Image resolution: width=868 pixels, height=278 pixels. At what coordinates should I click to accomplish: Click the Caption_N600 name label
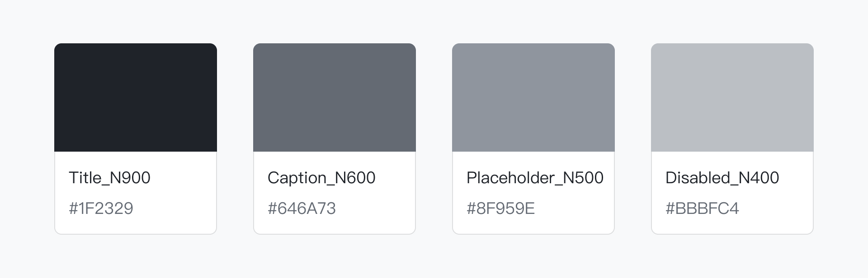pyautogui.click(x=321, y=178)
